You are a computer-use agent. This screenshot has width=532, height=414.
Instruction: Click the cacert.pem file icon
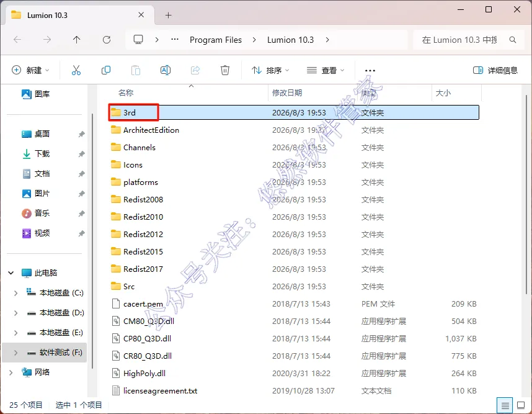116,304
